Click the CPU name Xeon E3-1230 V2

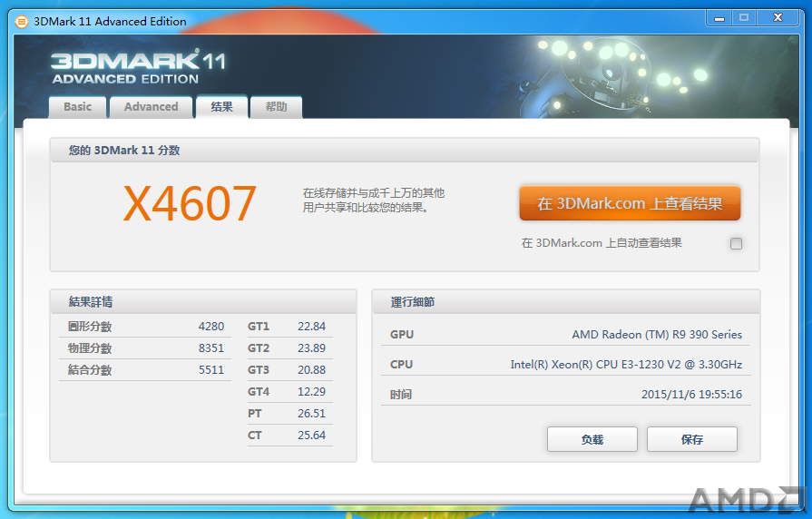coord(626,365)
